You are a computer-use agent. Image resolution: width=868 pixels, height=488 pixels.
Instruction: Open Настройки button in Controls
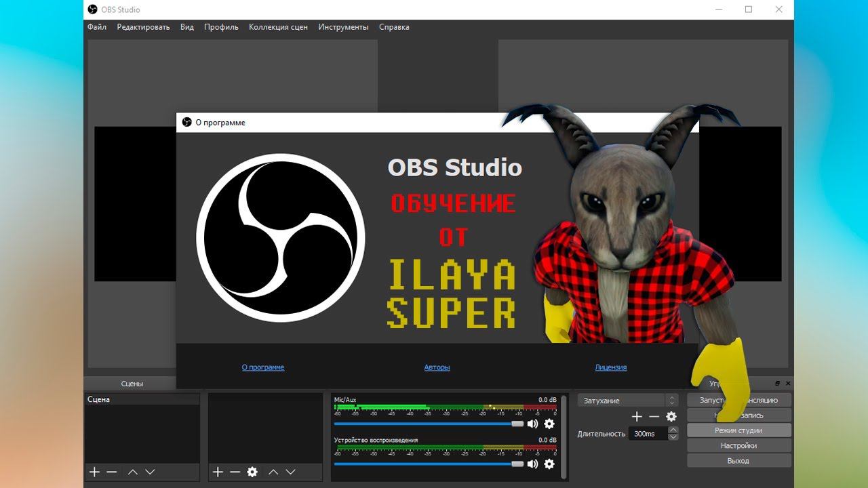(739, 445)
